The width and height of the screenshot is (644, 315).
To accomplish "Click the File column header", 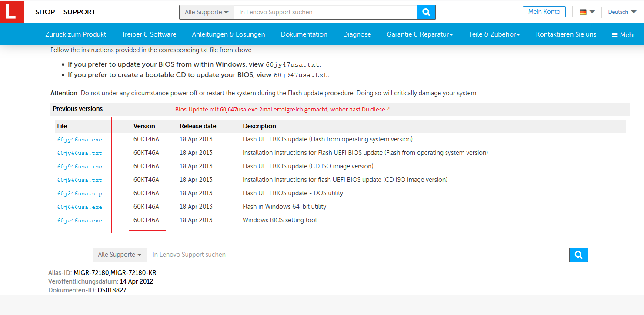I will point(62,126).
